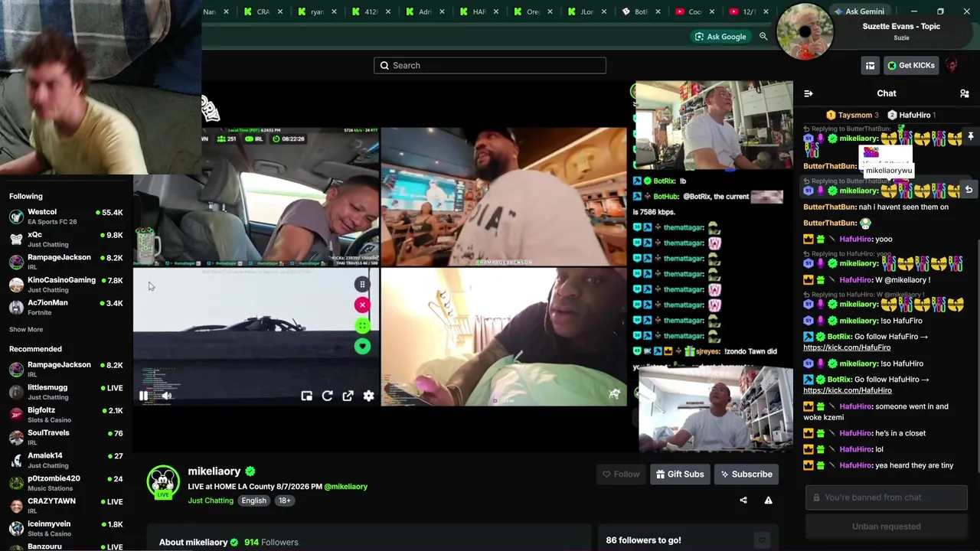Switch to the BotF browser tab
Screen dimensions: 980x551
tap(641, 11)
